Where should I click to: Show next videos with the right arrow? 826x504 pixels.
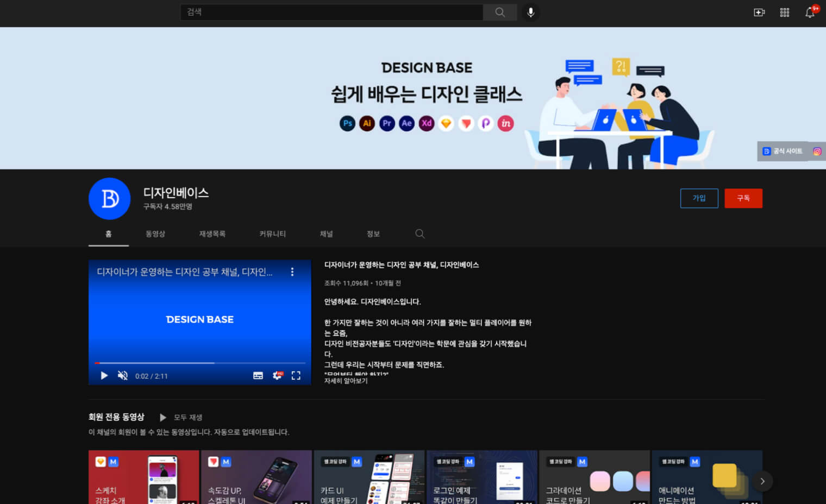762,481
